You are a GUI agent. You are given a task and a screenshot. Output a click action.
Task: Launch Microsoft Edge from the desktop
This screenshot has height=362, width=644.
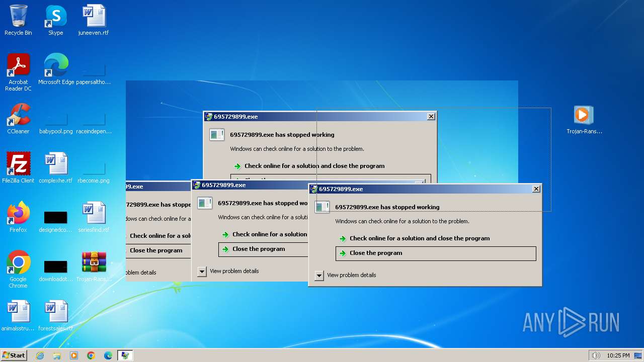tap(56, 69)
